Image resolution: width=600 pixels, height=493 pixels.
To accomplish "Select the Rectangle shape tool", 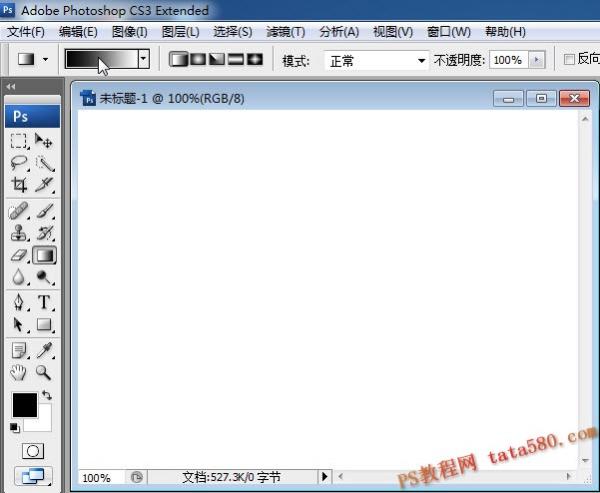I will point(44,325).
